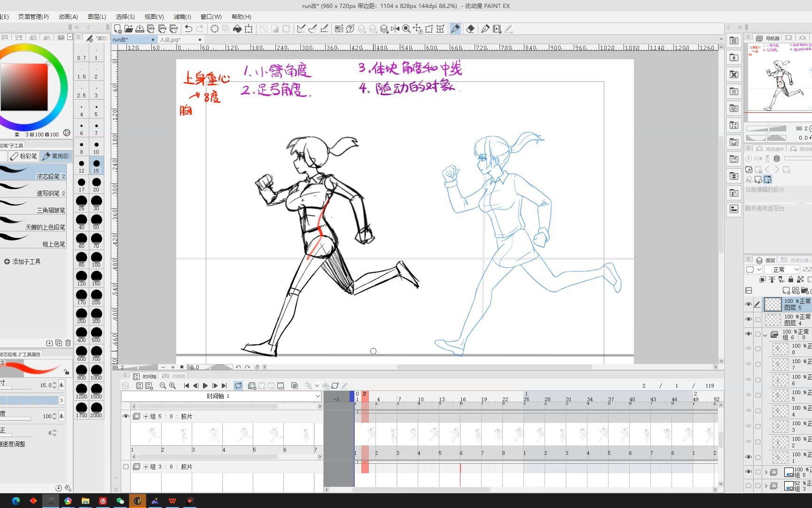Viewport: 812px width, 508px height.
Task: Open 粉彩笔 tool group tab
Action: 24,156
